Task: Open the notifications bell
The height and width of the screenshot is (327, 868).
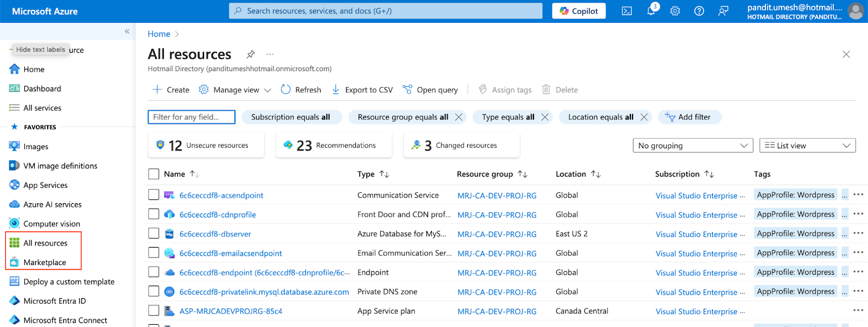Action: (651, 11)
